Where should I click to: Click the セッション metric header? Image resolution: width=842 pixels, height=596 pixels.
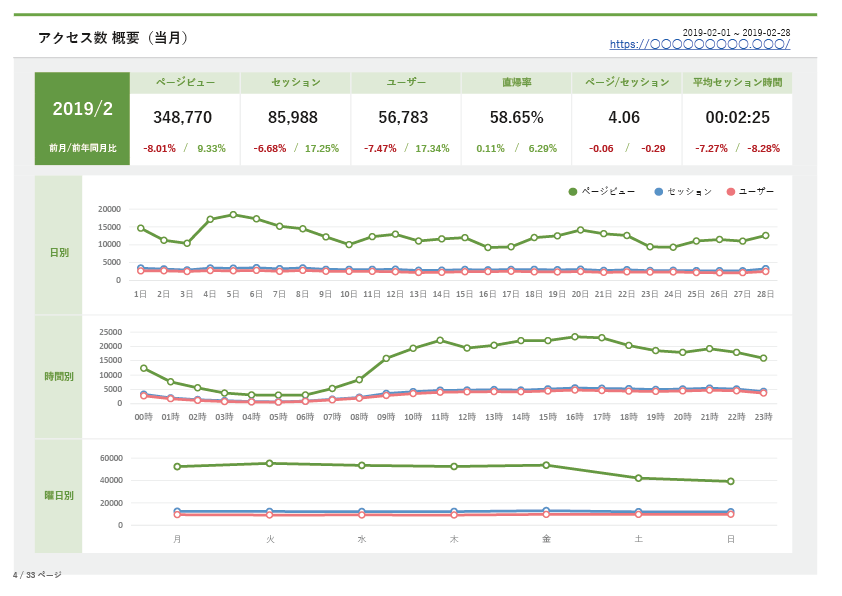296,83
